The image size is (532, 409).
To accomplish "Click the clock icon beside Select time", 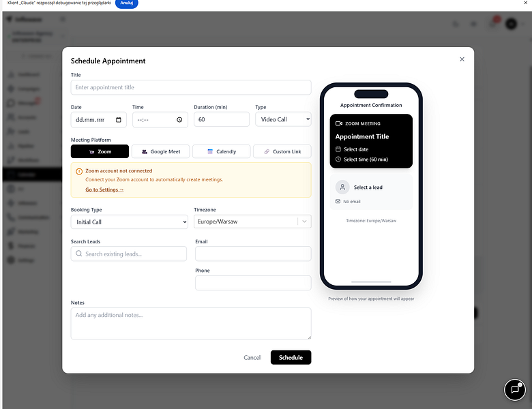I will click(x=338, y=159).
